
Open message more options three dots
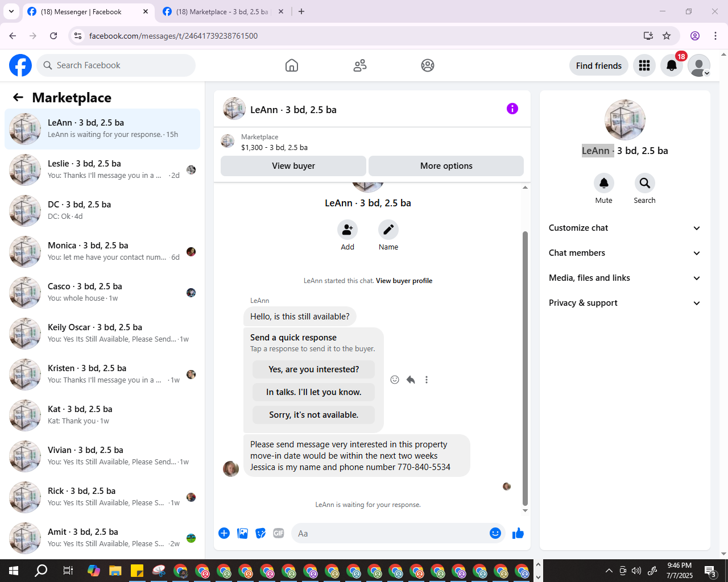427,380
